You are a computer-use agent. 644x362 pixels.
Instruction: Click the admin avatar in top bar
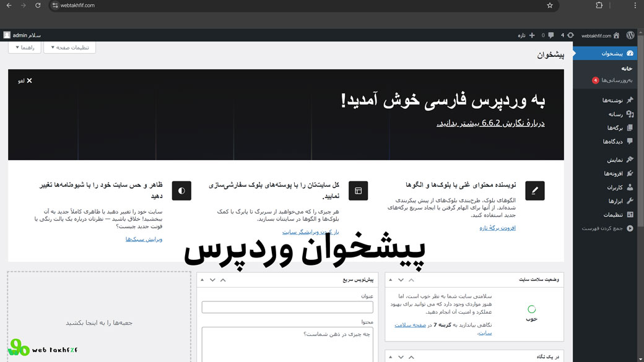click(x=7, y=35)
